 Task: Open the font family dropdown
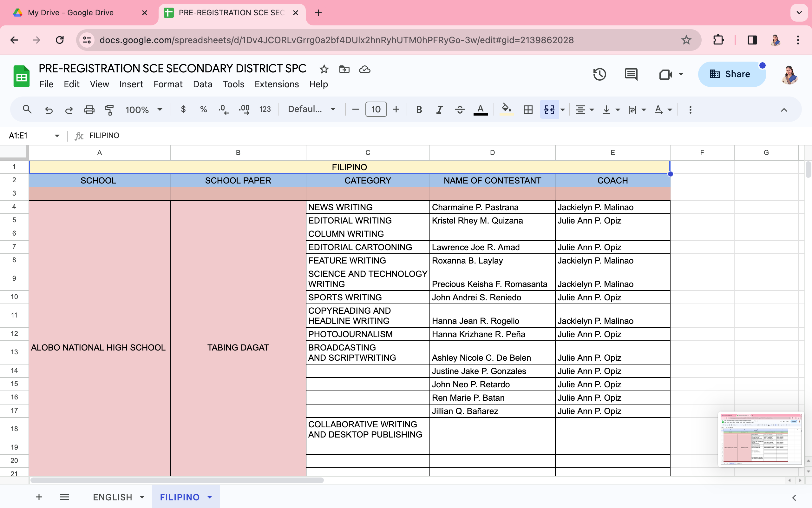[312, 109]
